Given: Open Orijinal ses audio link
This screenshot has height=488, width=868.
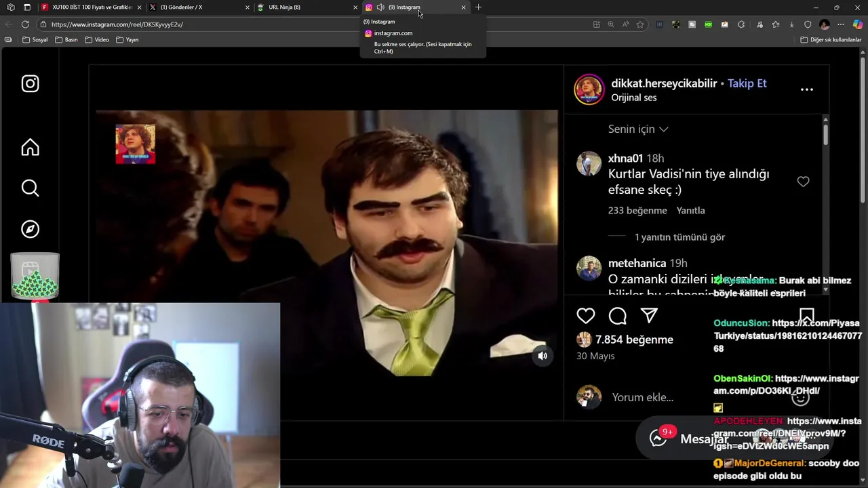Looking at the screenshot, I should click(x=634, y=98).
